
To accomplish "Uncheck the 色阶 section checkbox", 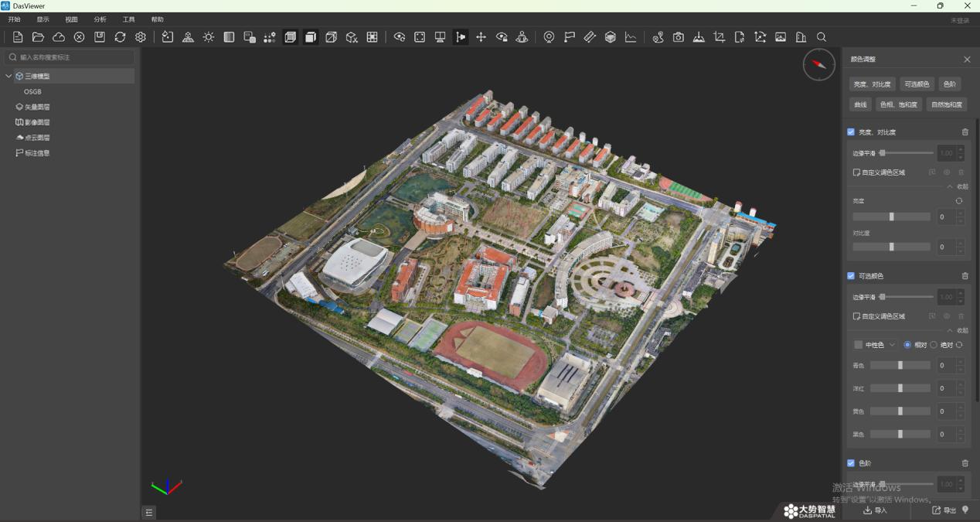I will 851,463.
